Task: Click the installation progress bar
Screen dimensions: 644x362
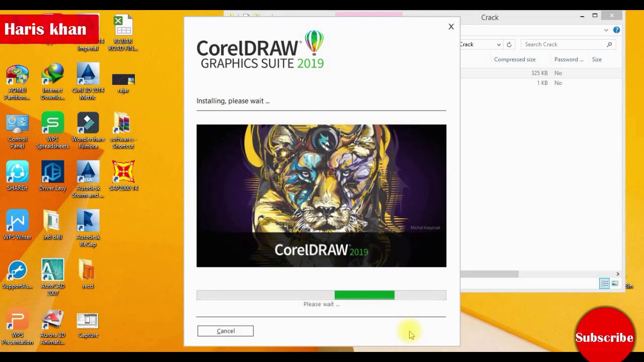Action: [x=321, y=295]
